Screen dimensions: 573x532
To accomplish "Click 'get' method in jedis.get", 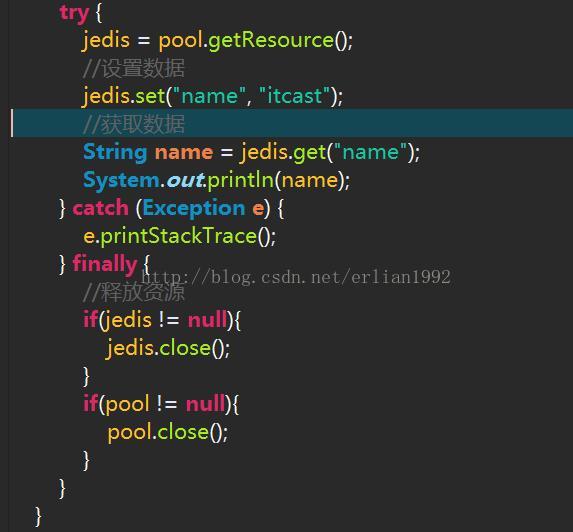I will 309,152.
